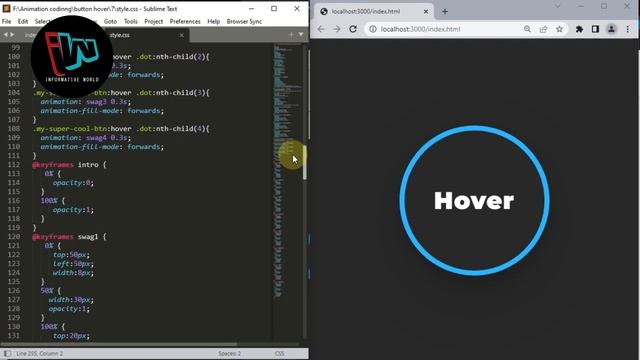Share this page icon in Chrome
The height and width of the screenshot is (360, 640).
(543, 29)
